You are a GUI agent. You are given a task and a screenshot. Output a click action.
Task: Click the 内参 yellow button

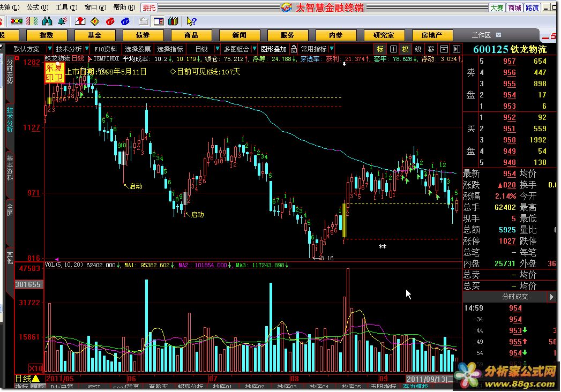(336, 35)
